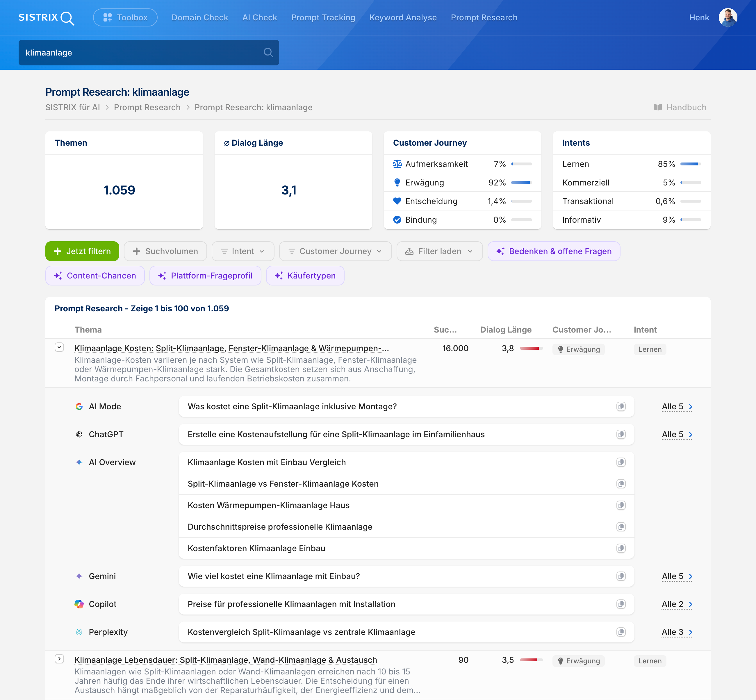Click the Erwägung tag in Klimaanlage Kosten row
Image resolution: width=756 pixels, height=700 pixels.
coord(578,349)
